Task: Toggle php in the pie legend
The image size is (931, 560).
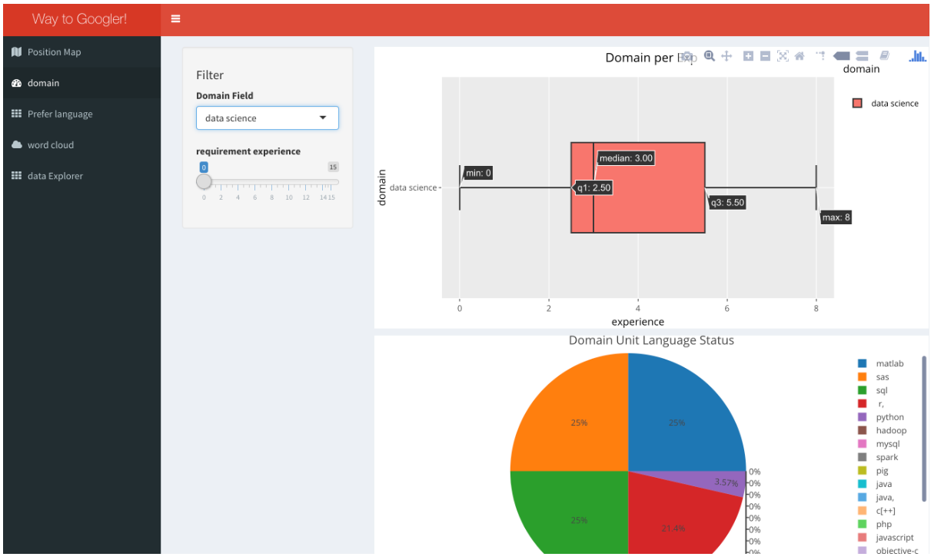Action: [874, 524]
